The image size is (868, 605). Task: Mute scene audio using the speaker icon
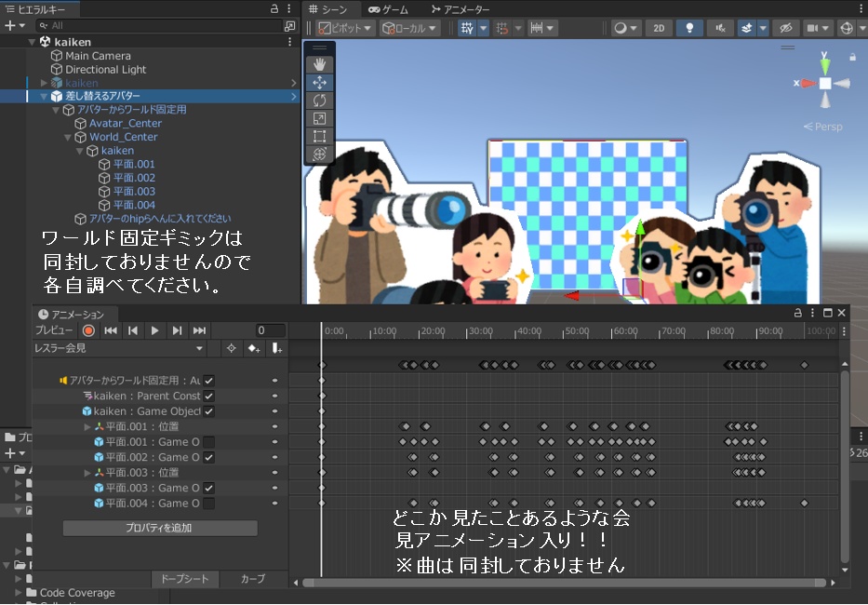point(720,28)
